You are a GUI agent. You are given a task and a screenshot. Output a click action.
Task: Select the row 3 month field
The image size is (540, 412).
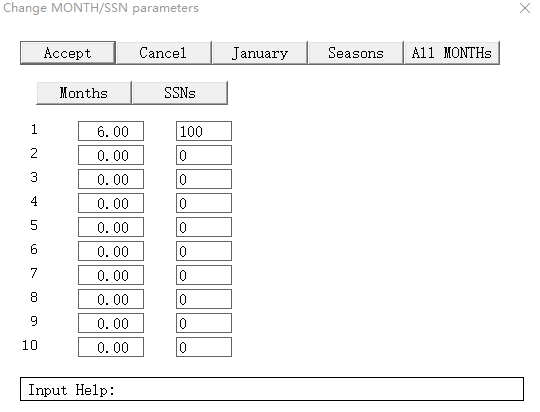(x=111, y=179)
